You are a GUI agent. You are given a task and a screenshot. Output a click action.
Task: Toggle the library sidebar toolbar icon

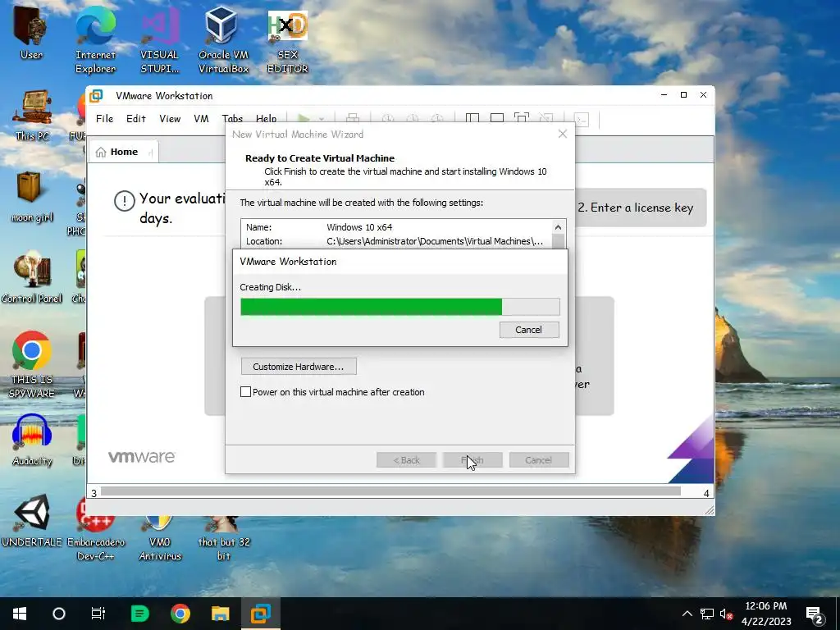click(x=472, y=118)
